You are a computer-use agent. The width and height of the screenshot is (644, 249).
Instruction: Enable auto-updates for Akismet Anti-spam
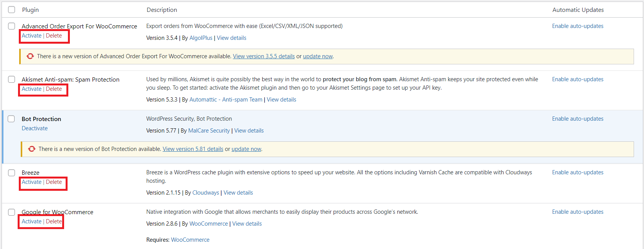coord(578,79)
